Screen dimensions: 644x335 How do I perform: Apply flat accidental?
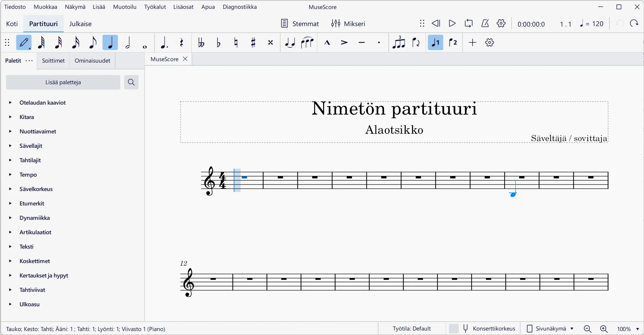pyautogui.click(x=219, y=43)
